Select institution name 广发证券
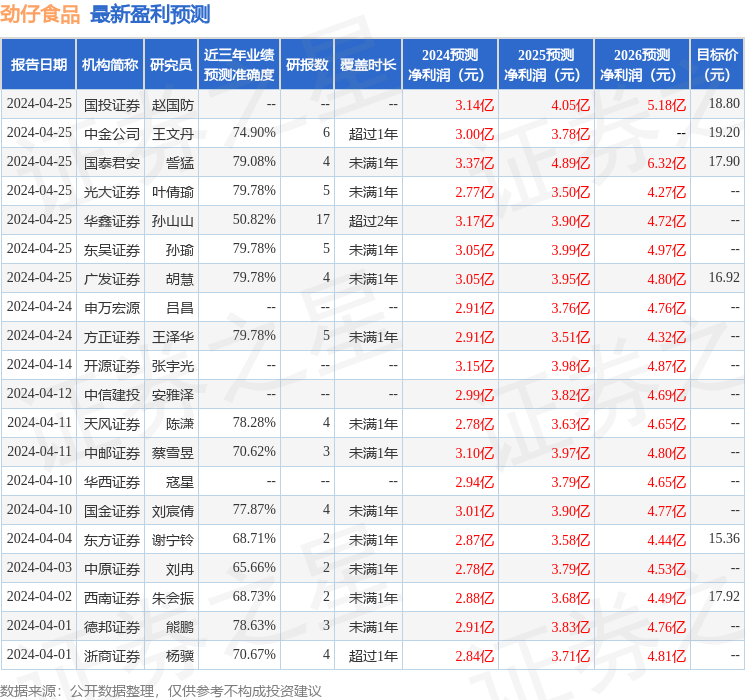This screenshot has height=700, width=745. 112,279
